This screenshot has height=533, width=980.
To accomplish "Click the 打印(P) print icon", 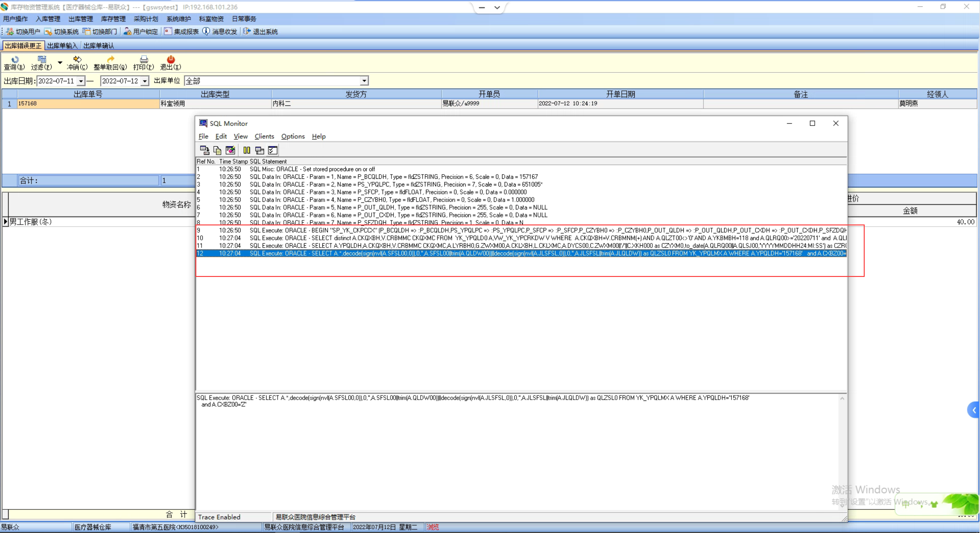I will [x=144, y=60].
